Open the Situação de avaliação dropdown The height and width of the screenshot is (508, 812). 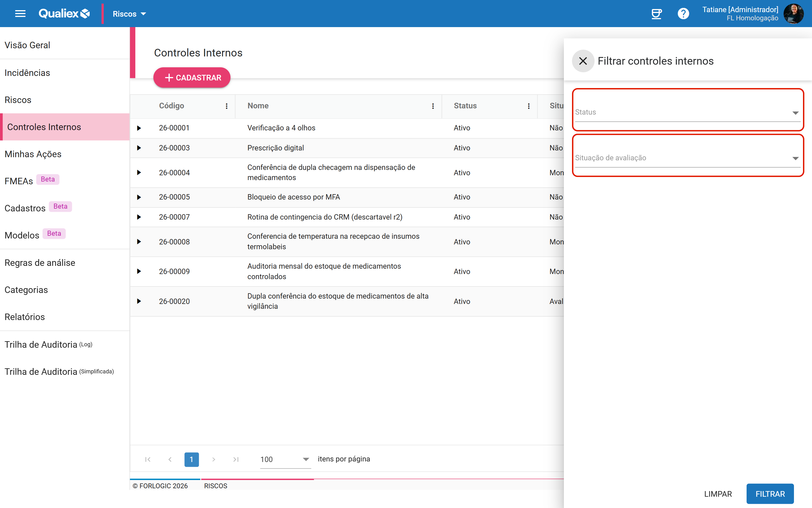(x=687, y=158)
